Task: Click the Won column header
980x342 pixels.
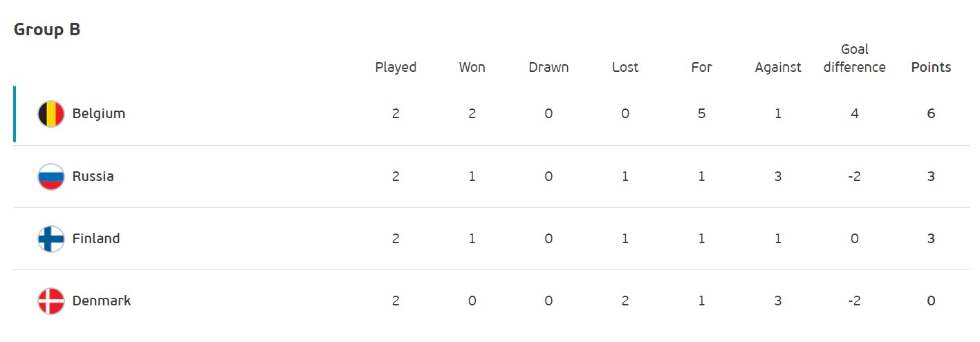Action: coord(472,67)
